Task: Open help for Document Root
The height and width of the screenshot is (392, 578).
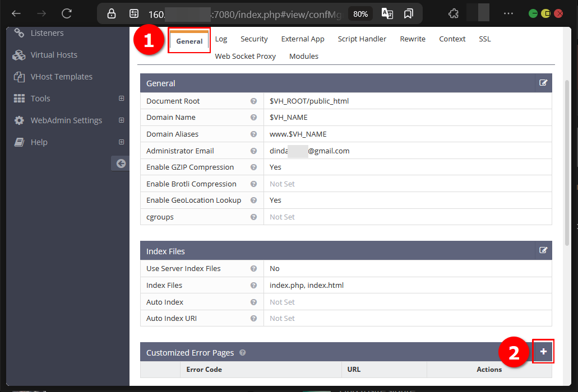Action: click(x=253, y=101)
